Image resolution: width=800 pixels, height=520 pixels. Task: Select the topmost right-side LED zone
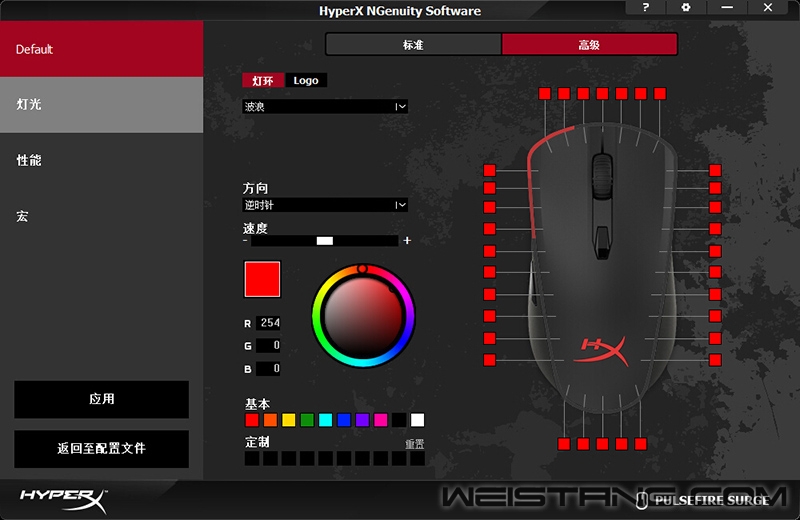click(x=715, y=170)
